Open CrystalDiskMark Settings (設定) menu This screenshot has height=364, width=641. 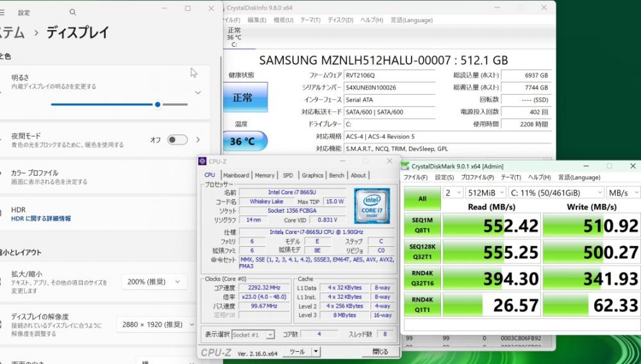click(444, 178)
